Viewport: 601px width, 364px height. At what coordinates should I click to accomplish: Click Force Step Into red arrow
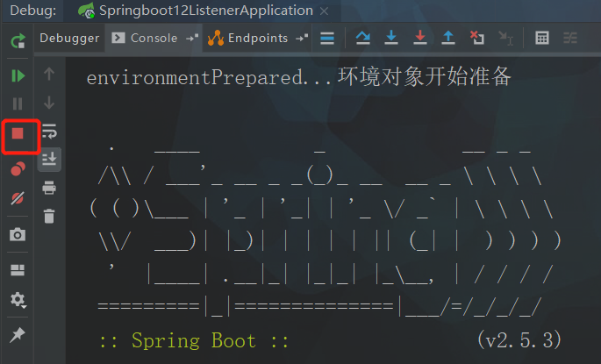420,38
